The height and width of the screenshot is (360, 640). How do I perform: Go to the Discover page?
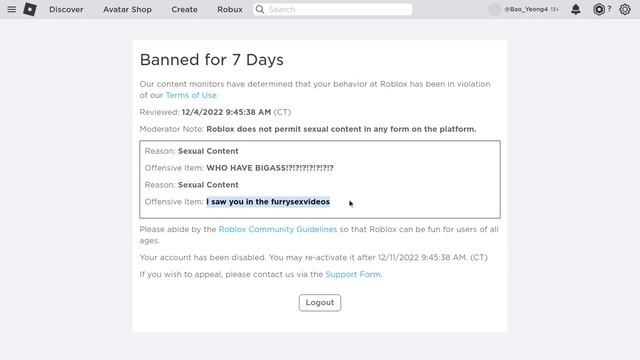(x=66, y=9)
